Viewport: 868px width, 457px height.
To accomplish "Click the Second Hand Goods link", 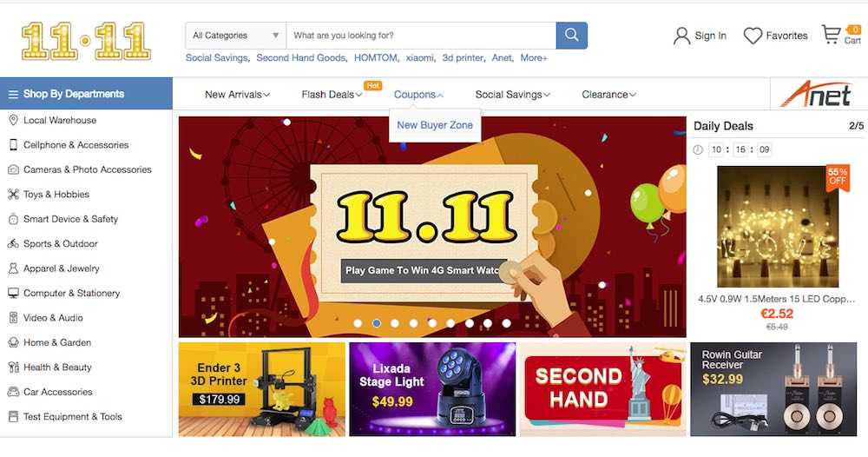I will coord(302,57).
